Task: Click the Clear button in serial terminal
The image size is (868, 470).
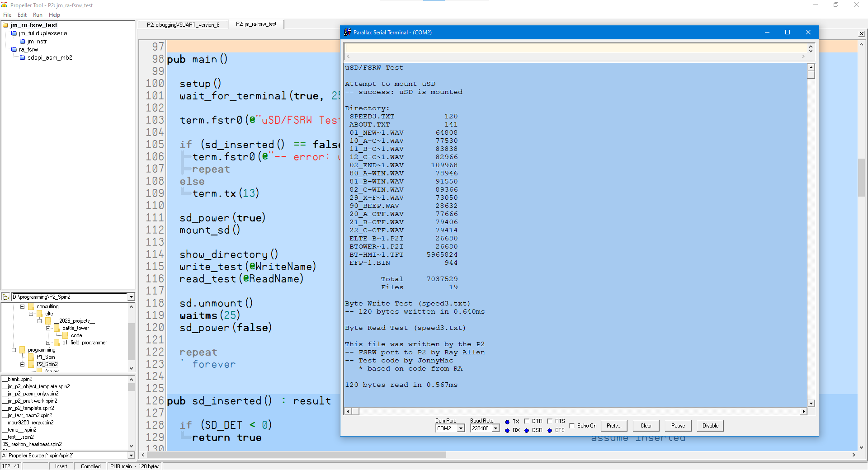Action: (x=646, y=426)
